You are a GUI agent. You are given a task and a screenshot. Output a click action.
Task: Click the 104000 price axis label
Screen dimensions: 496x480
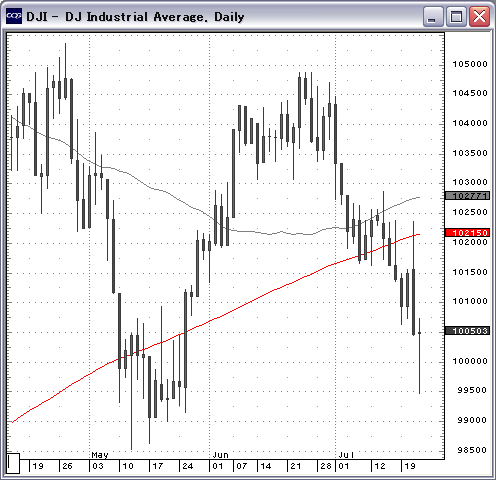coord(470,123)
